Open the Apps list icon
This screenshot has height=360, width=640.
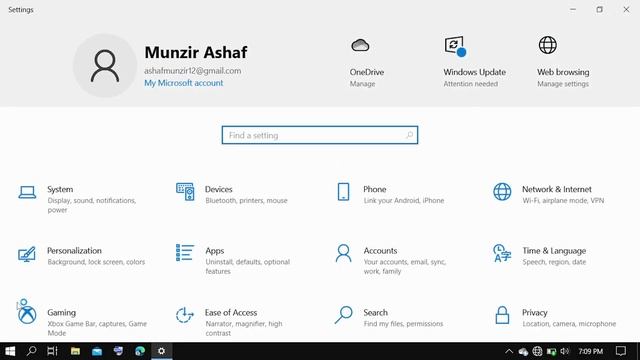click(x=185, y=253)
